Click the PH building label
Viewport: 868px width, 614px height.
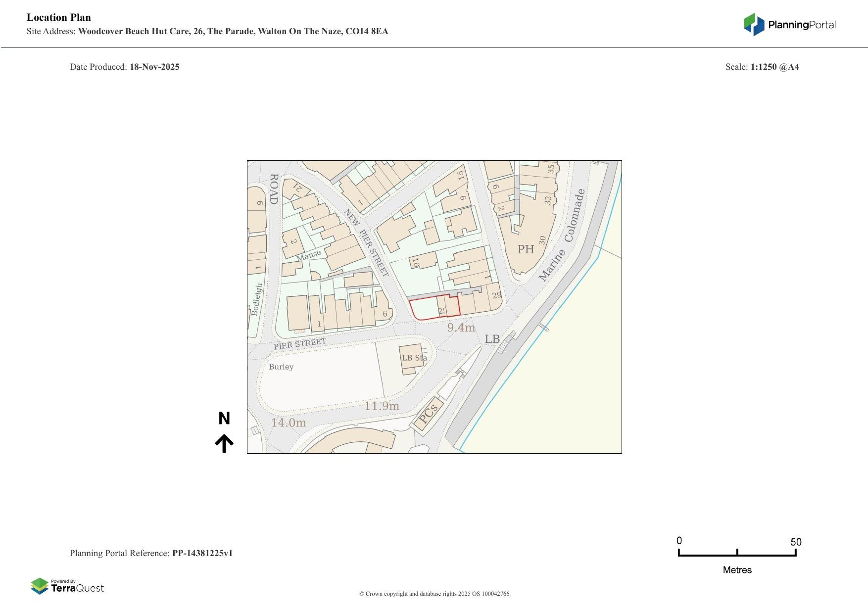click(x=526, y=249)
